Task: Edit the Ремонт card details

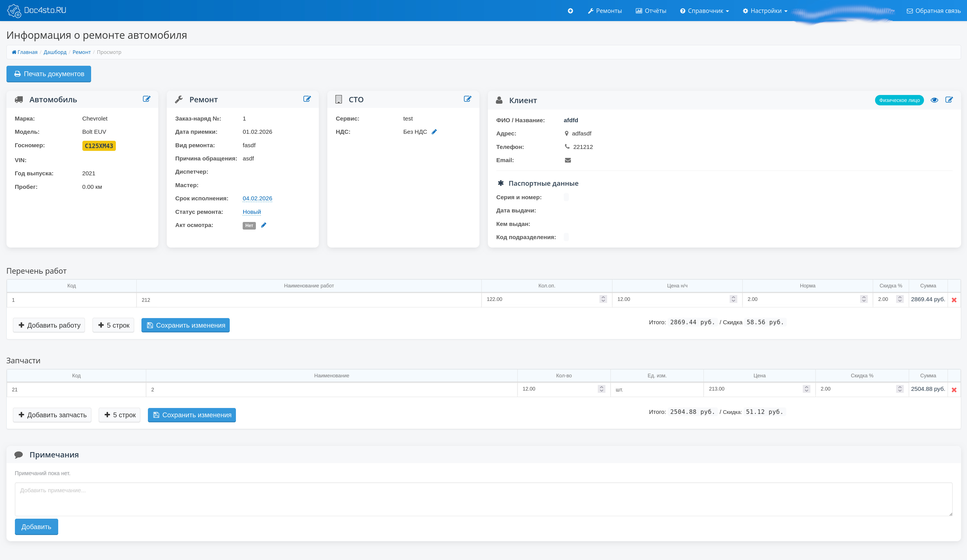Action: tap(307, 99)
